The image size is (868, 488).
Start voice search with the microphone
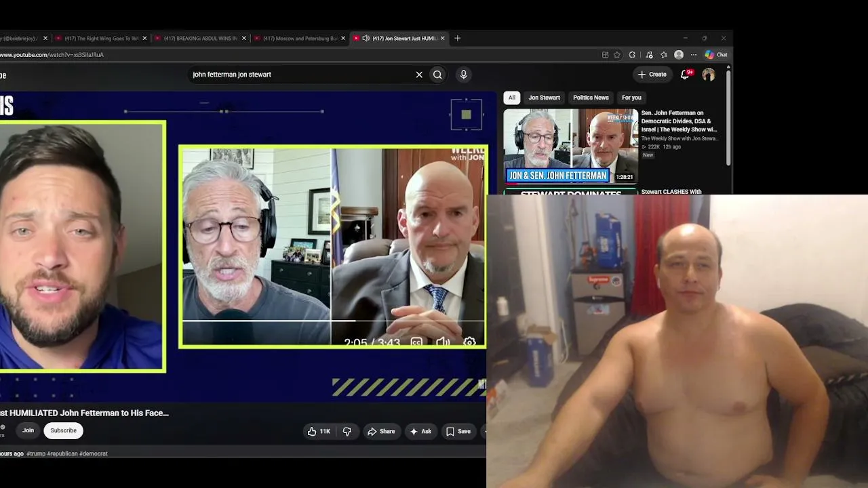pyautogui.click(x=464, y=75)
